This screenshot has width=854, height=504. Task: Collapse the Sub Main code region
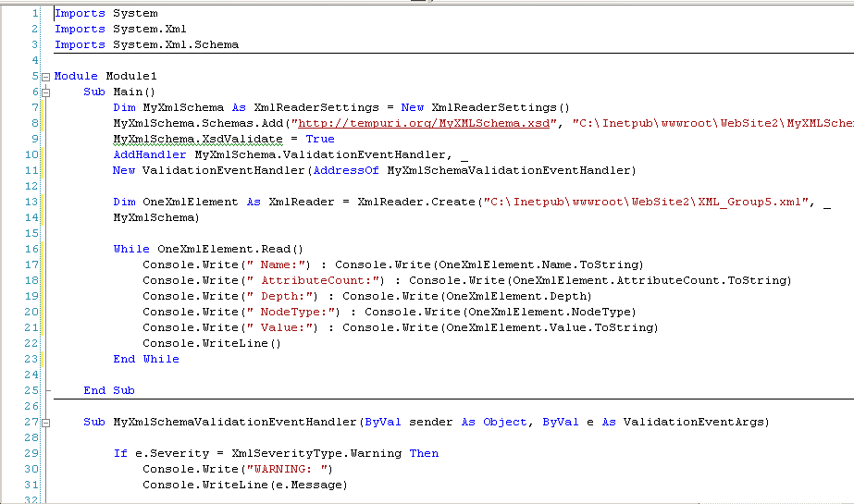pos(44,92)
